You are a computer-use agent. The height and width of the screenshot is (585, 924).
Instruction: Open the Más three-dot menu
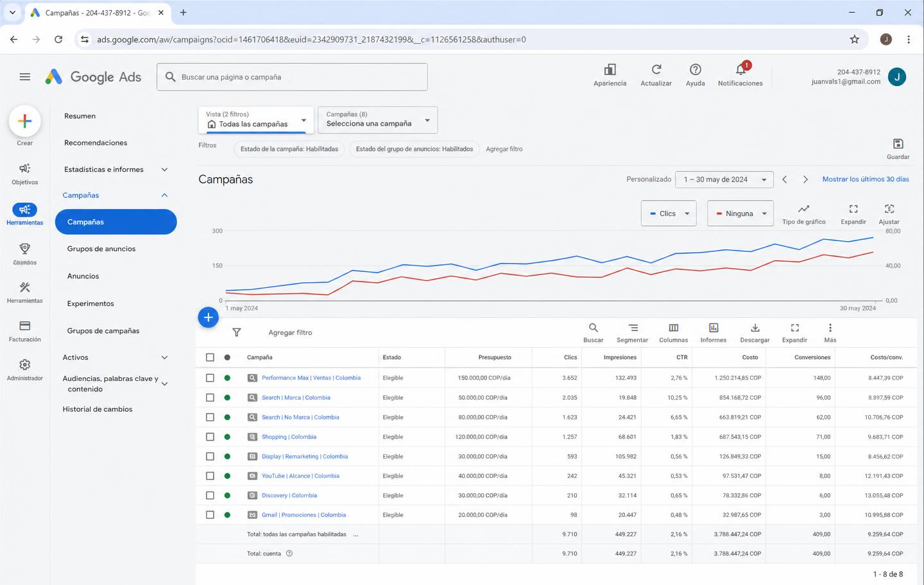click(x=830, y=332)
